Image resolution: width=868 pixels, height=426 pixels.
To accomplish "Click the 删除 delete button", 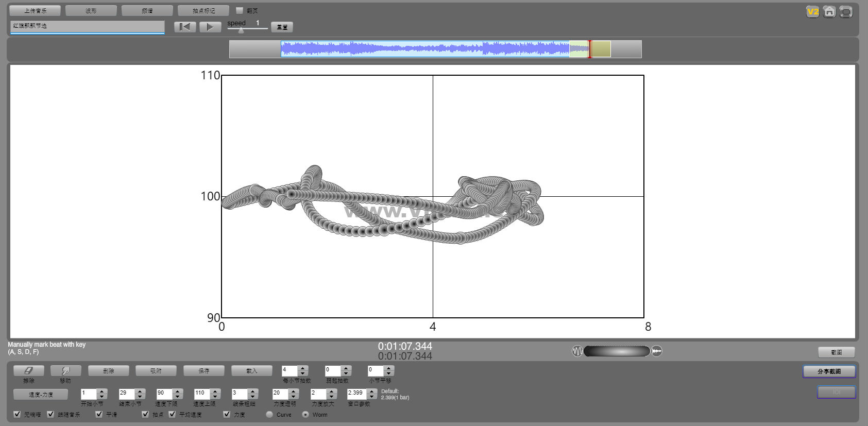I will pyautogui.click(x=108, y=370).
